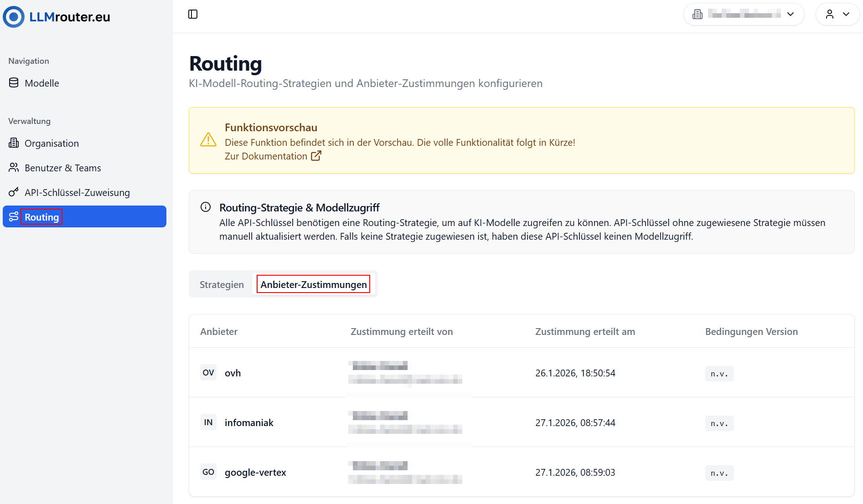Click the GO badge for google-vertex
The width and height of the screenshot is (863, 504).
(208, 472)
